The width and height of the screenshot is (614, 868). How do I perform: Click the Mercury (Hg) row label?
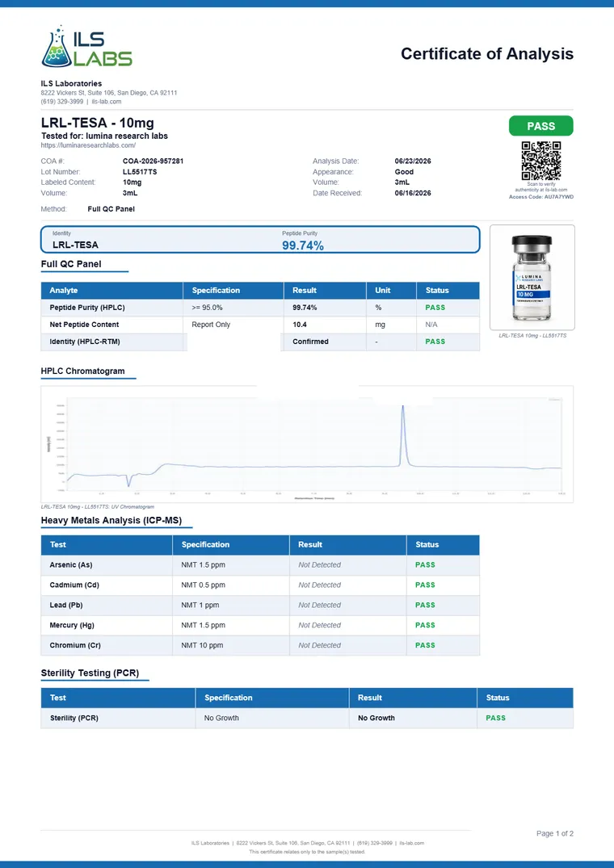[72, 625]
